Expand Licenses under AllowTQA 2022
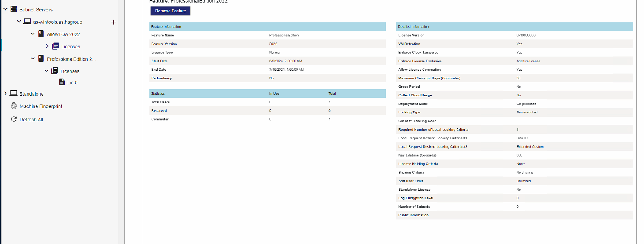The height and width of the screenshot is (244, 644). click(47, 46)
